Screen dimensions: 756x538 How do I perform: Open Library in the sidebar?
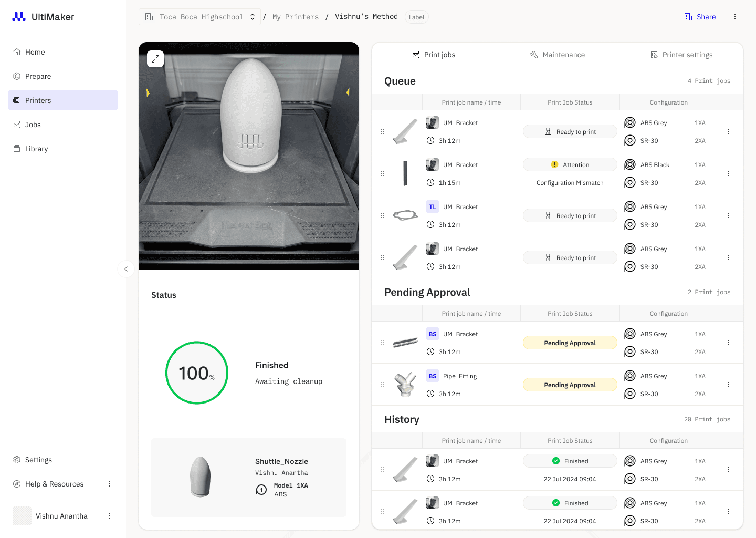pyautogui.click(x=63, y=149)
